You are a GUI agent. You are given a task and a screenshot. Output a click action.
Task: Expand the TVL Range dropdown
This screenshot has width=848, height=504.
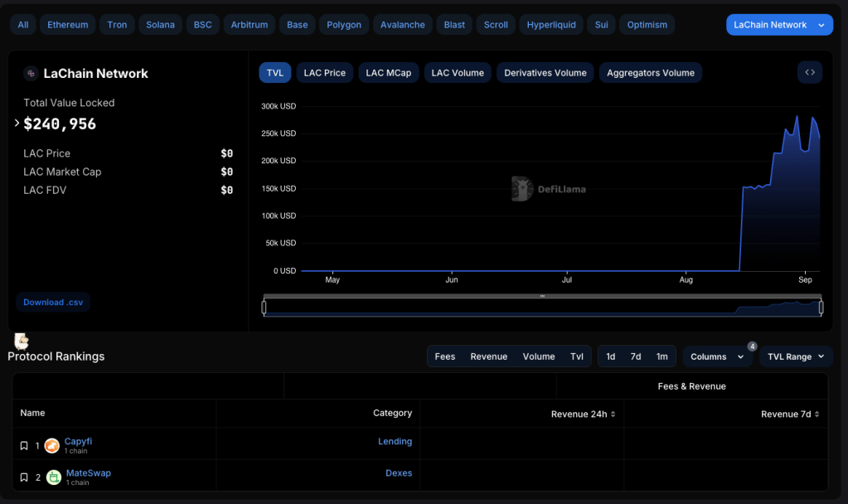[796, 356]
